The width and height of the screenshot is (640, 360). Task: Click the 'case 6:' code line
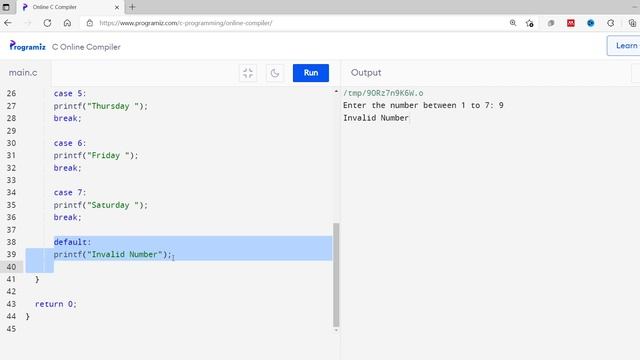(70, 143)
